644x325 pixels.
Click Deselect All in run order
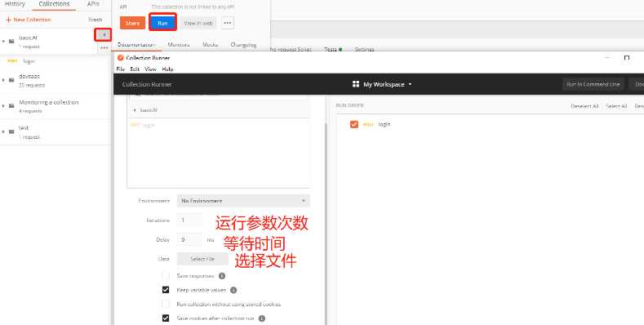[584, 106]
